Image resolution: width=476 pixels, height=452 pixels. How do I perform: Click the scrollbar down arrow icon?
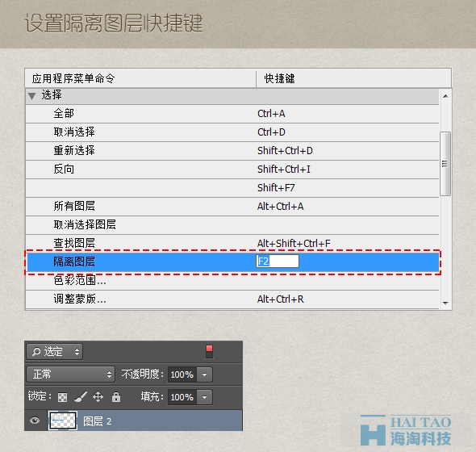(x=445, y=303)
